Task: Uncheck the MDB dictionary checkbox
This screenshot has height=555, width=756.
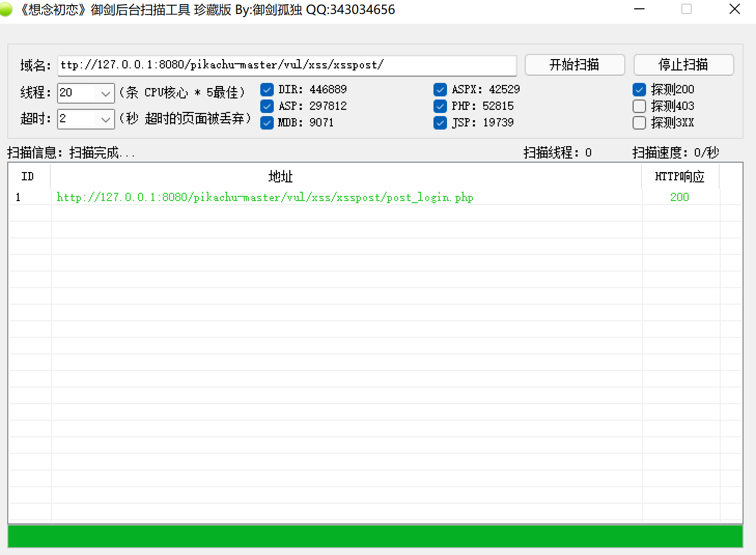Action: (267, 123)
